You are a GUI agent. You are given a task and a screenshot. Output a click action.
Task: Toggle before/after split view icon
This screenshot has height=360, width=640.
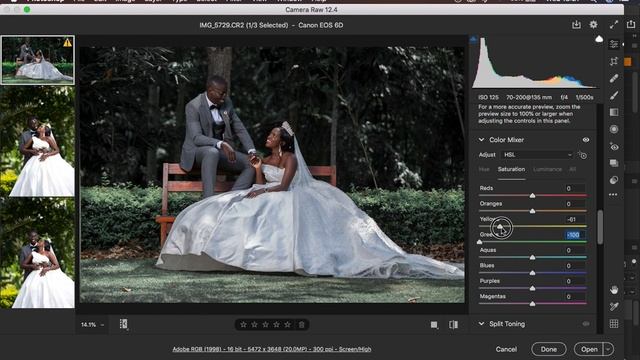(453, 325)
